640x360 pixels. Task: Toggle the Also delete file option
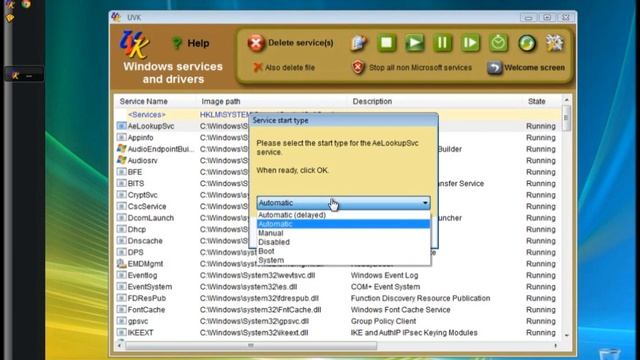tap(284, 67)
